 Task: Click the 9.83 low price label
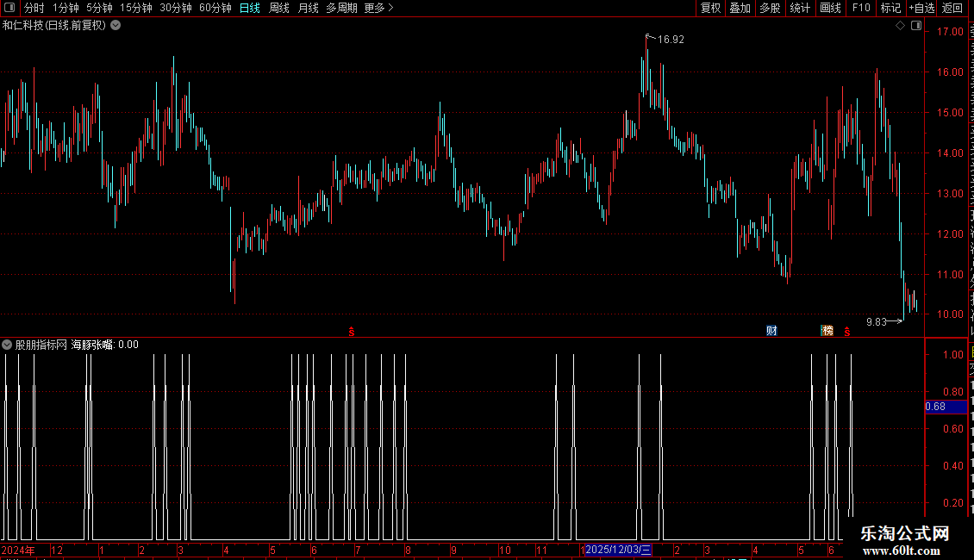point(877,322)
